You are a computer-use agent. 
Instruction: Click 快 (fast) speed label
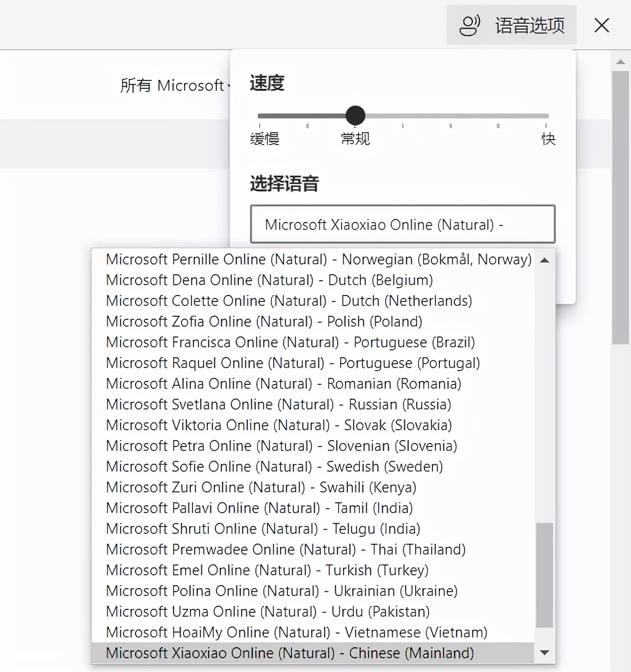pos(547,139)
